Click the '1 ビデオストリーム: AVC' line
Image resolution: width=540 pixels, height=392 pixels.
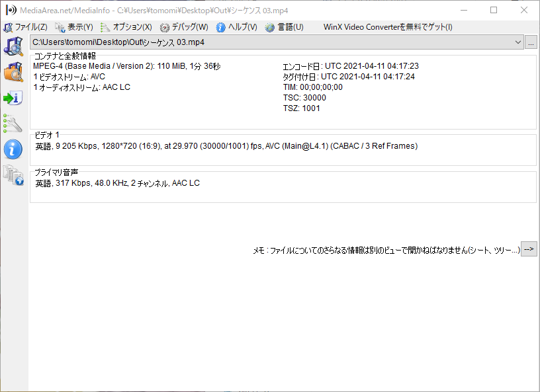69,77
